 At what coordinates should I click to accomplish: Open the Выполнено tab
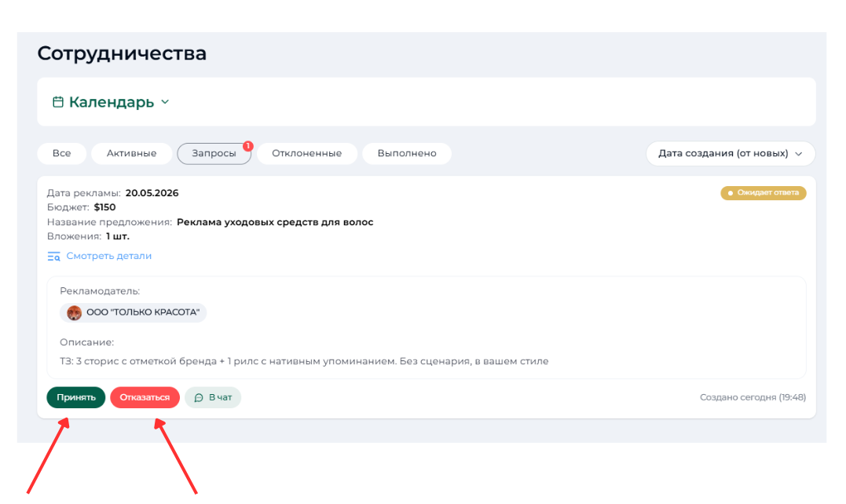click(406, 153)
